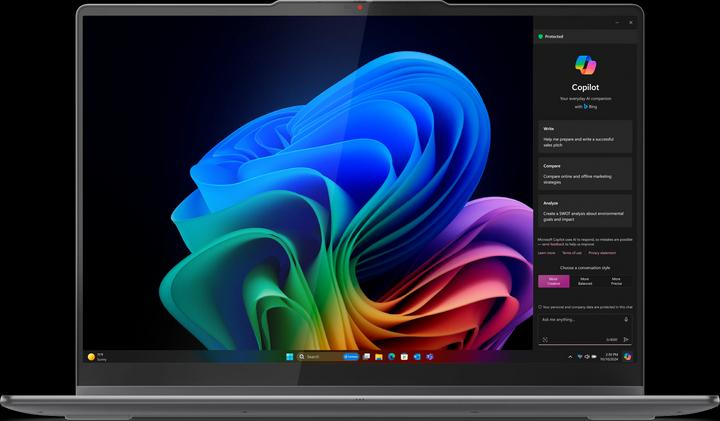Screen dimensions: 720x421
Task: Open Outlook from the taskbar
Action: (x=417, y=357)
